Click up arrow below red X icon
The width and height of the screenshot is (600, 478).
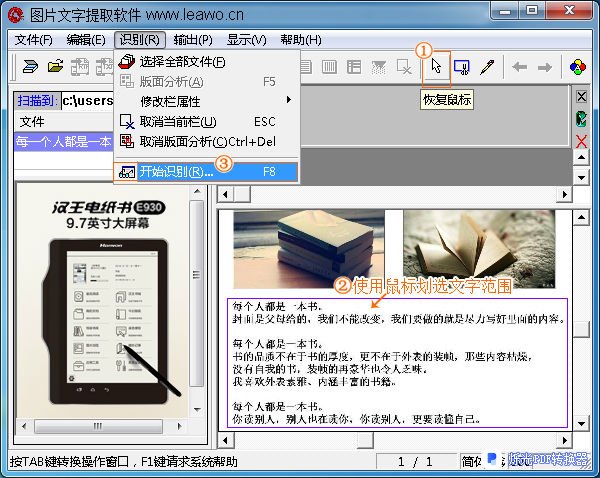(x=581, y=157)
